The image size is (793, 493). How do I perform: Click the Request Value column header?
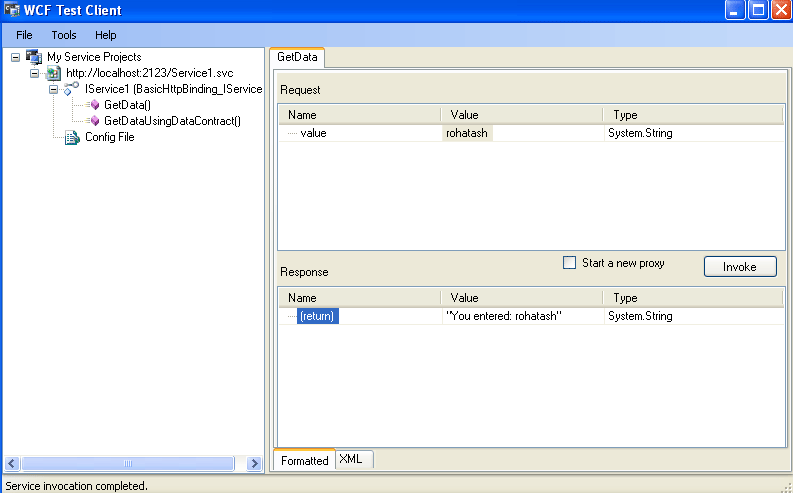coord(521,115)
